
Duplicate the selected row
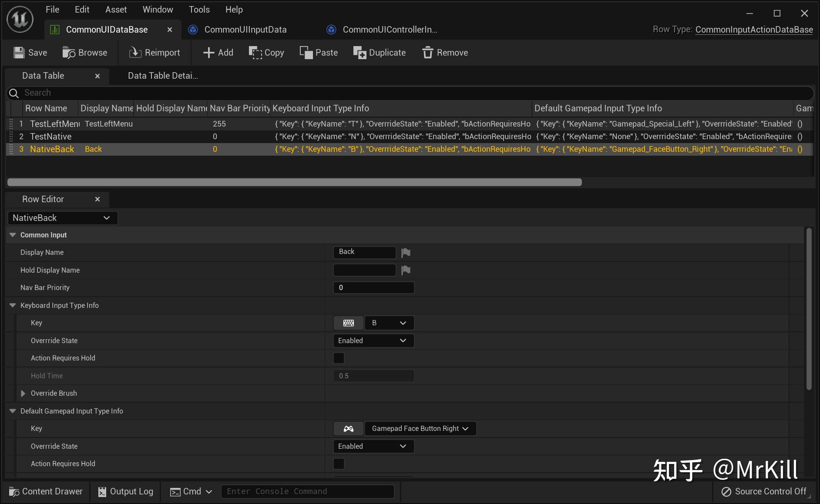379,53
